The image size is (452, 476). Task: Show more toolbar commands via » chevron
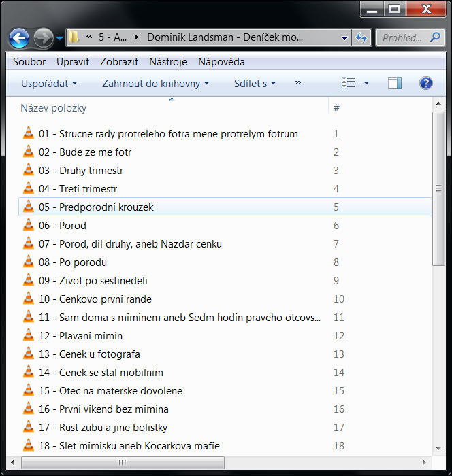click(x=298, y=83)
